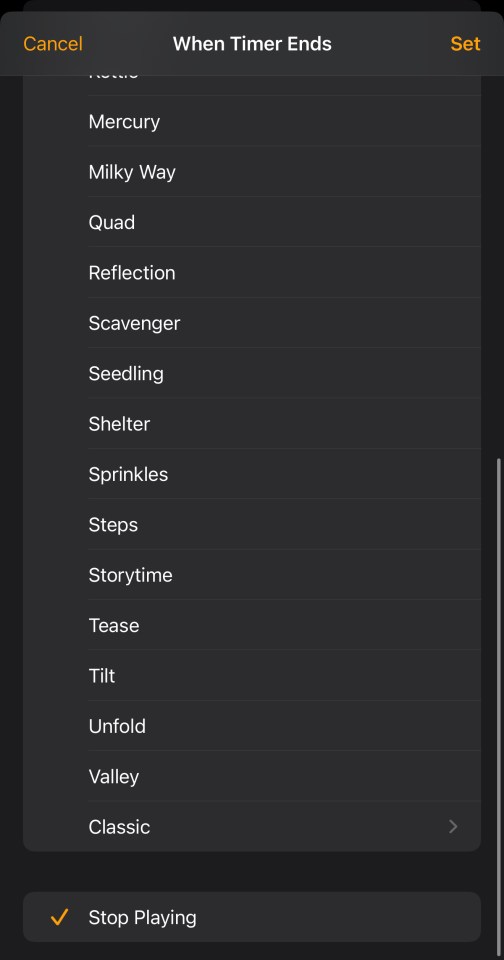Choose Mercury as the timer sound
504x960 pixels.
coord(252,121)
